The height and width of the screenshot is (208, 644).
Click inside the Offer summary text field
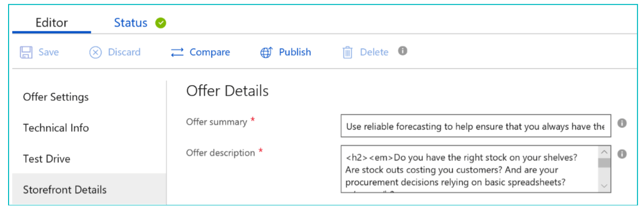[475, 127]
